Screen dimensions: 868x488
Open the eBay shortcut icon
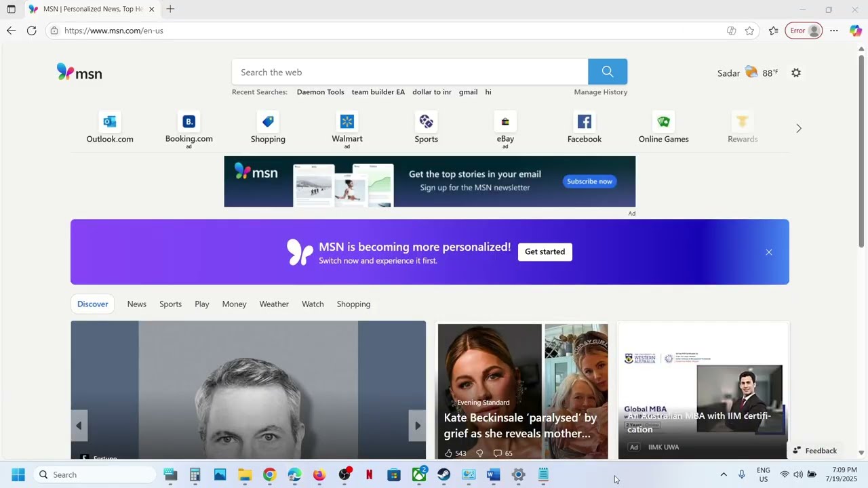[x=505, y=121]
